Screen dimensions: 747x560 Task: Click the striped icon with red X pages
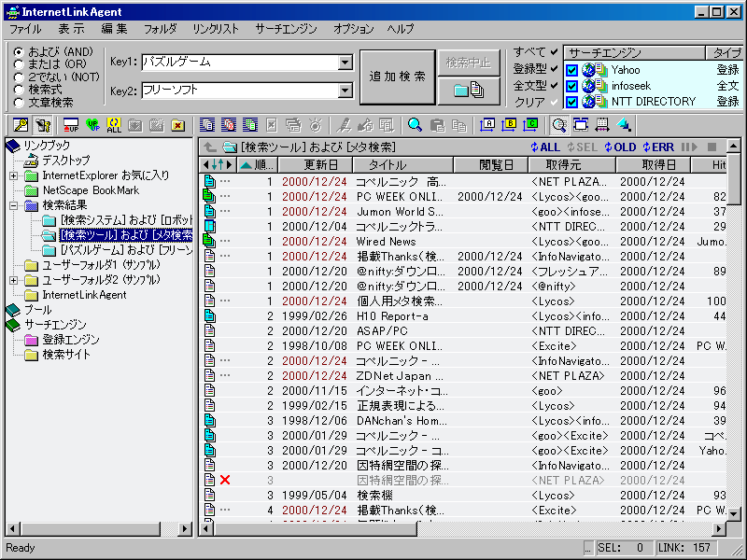tap(229, 125)
